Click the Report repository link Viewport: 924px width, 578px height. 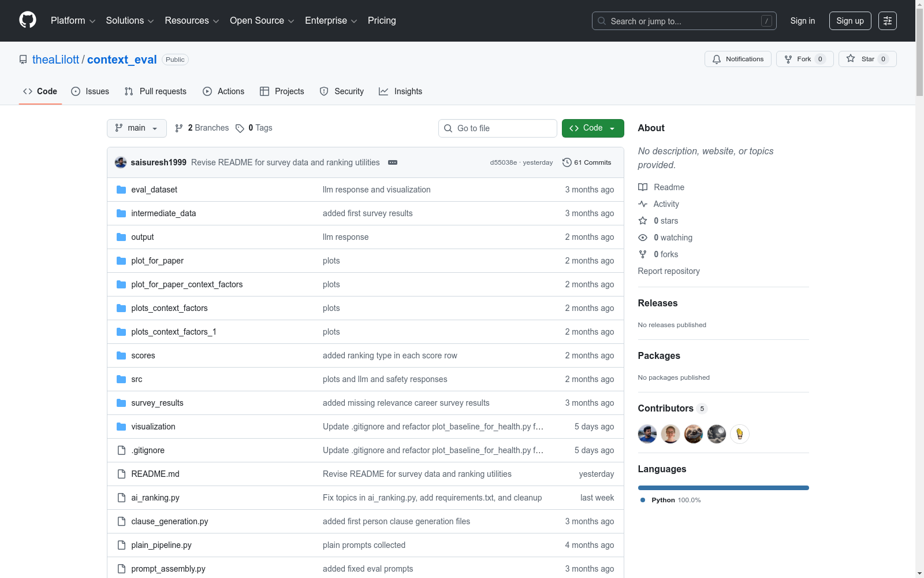(669, 271)
